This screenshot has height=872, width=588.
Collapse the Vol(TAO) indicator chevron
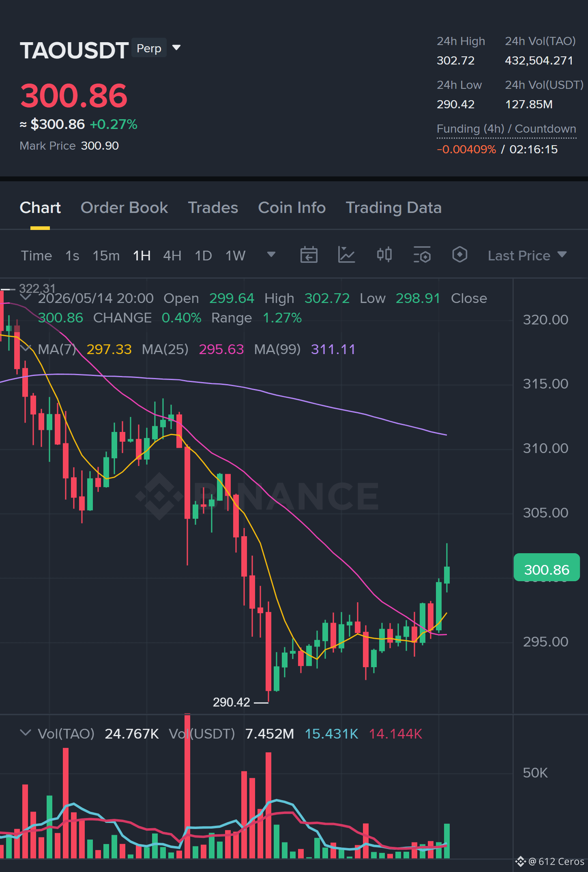click(26, 732)
